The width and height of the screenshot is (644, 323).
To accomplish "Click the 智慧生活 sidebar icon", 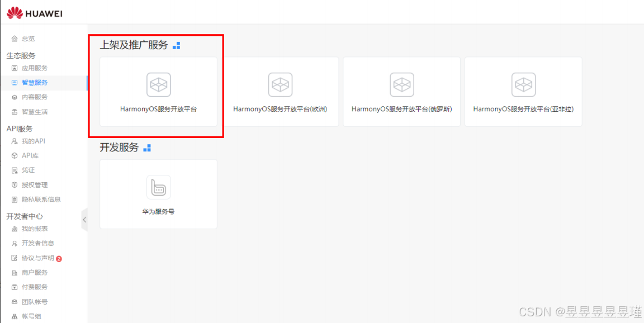I will click(15, 112).
